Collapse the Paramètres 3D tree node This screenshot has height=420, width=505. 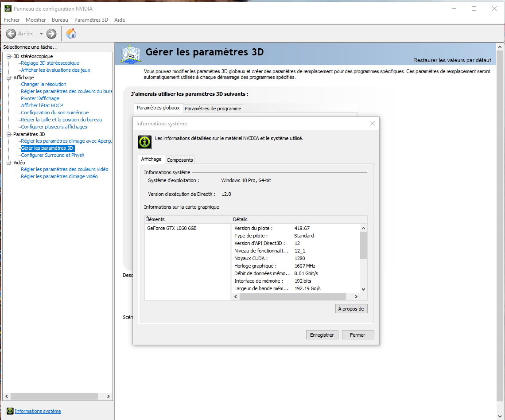(x=9, y=134)
